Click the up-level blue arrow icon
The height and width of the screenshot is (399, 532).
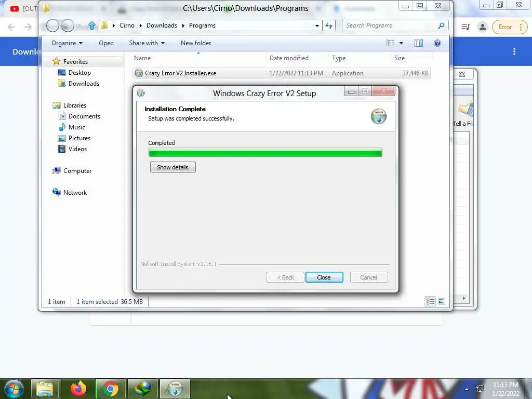(x=91, y=25)
